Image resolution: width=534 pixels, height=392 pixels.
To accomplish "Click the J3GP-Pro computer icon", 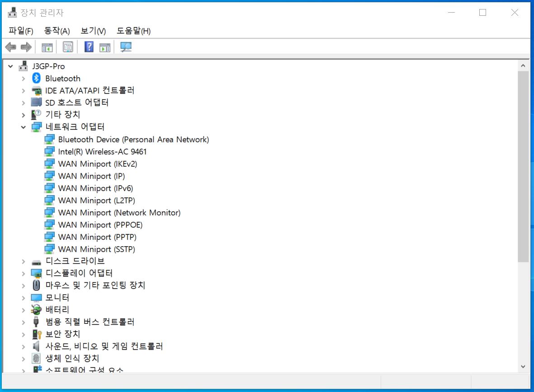I will point(23,66).
